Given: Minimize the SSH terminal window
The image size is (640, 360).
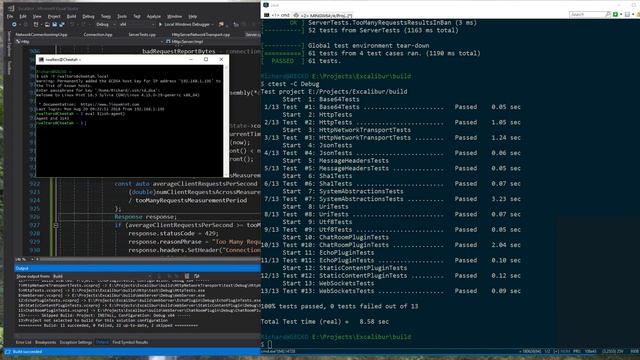Looking at the screenshot, I should (x=191, y=60).
